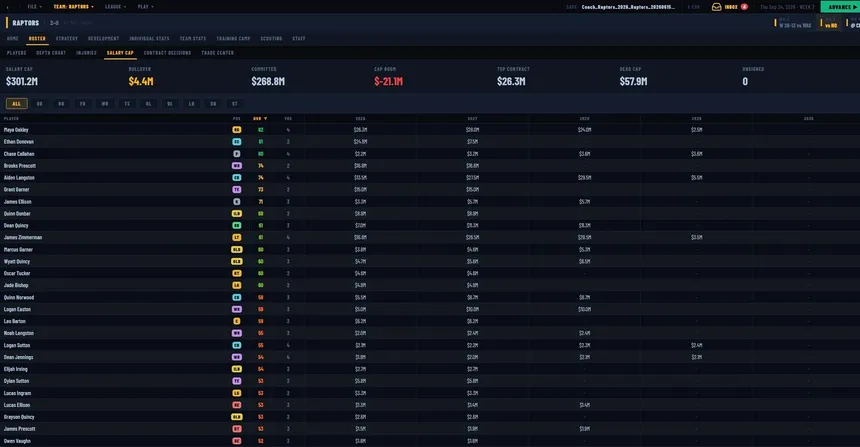Open the Depth Chart sub-tab

click(x=51, y=53)
